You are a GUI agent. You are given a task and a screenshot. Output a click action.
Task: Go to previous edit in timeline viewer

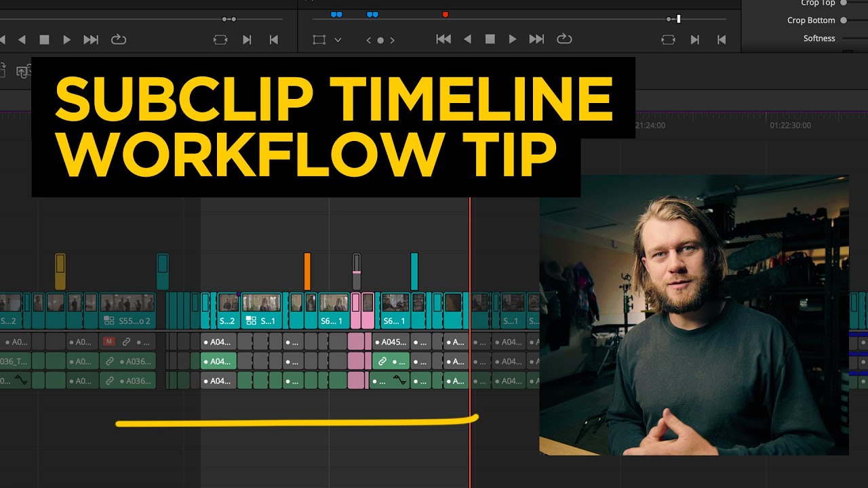point(722,40)
